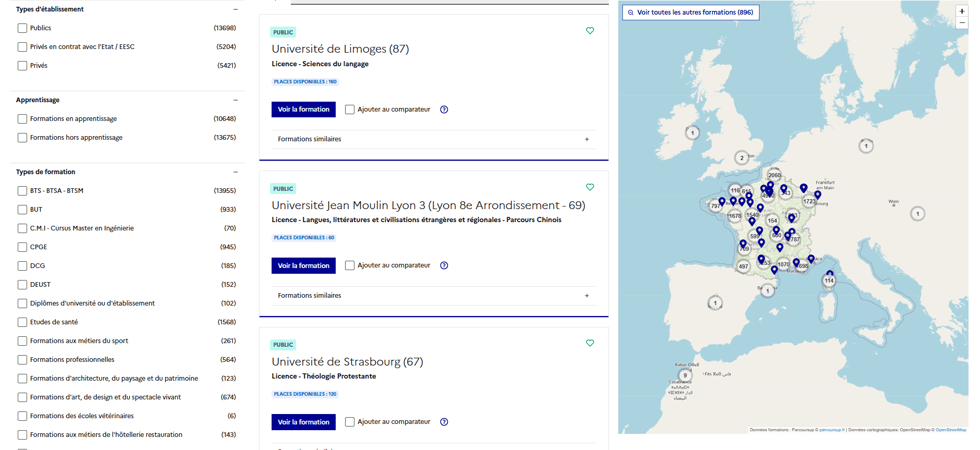Enable Formations en apprentissage filter
The image size is (980, 450).
(x=22, y=119)
